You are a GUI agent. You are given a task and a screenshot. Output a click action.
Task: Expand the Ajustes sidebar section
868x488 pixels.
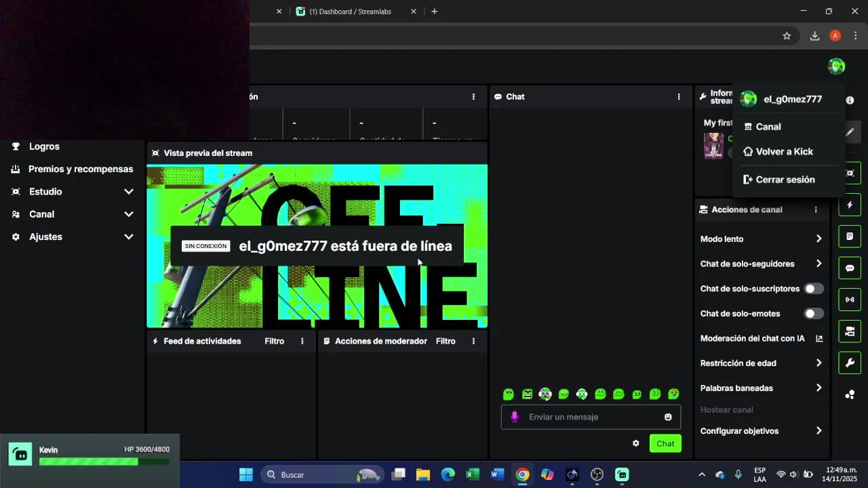(x=73, y=237)
